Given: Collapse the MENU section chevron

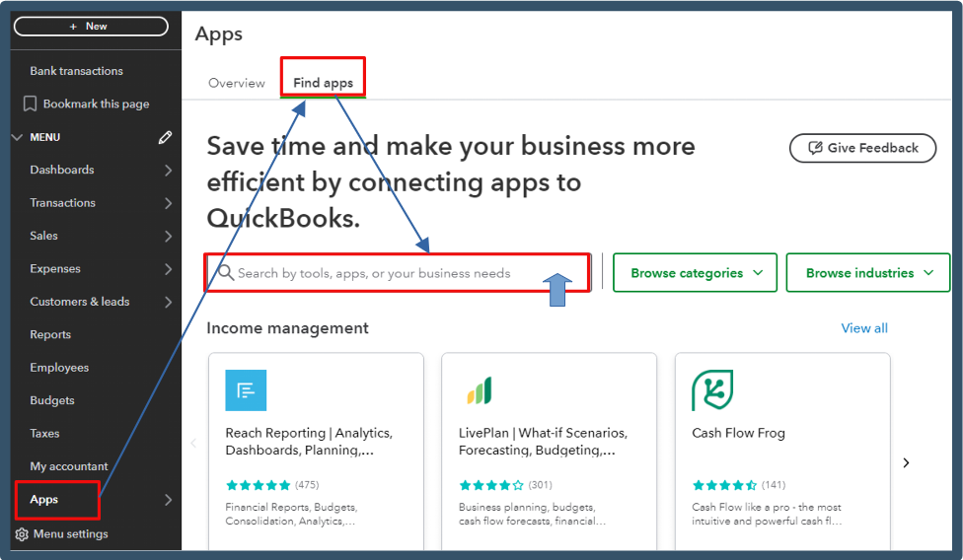Looking at the screenshot, I should 17,137.
